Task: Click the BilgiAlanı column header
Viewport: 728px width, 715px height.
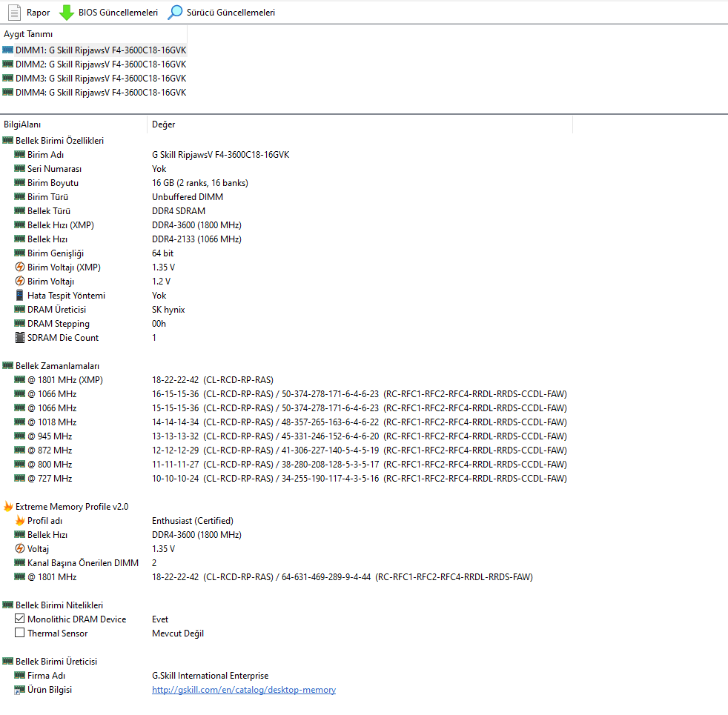Action: (x=73, y=124)
